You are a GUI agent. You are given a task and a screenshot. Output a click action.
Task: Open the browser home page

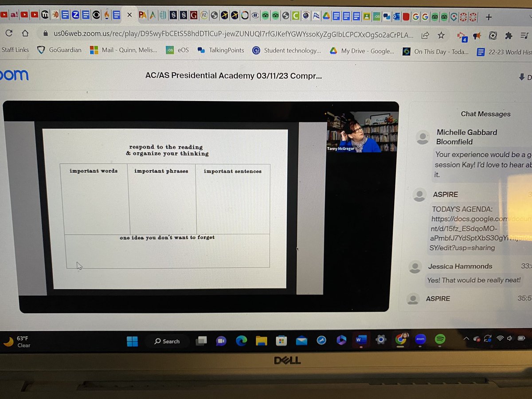[x=25, y=34]
